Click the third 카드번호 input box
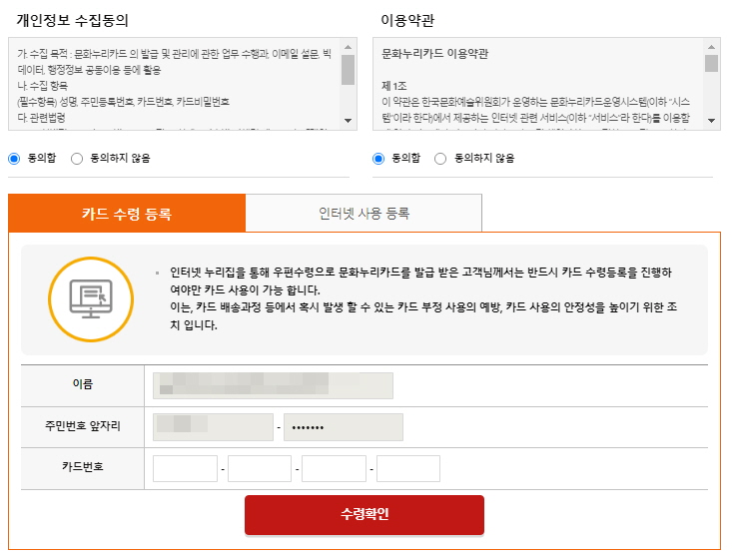Image resolution: width=732 pixels, height=560 pixels. pos(334,468)
